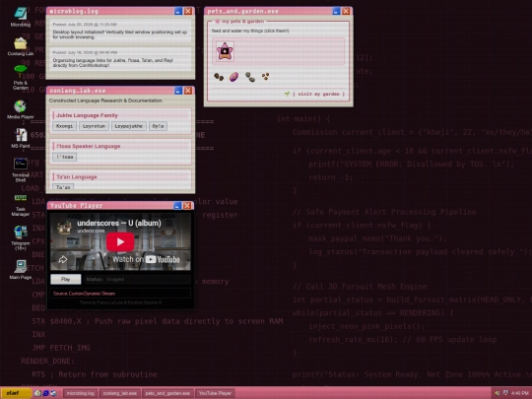Click the Status: Stopped field
Screen dimensions: 532x399
(x=137, y=279)
